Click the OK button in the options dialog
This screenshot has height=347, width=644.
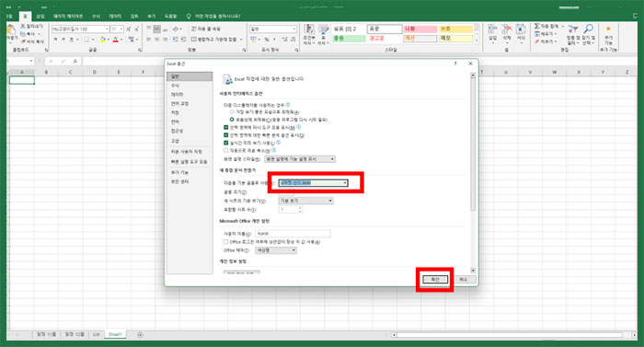[x=435, y=280]
